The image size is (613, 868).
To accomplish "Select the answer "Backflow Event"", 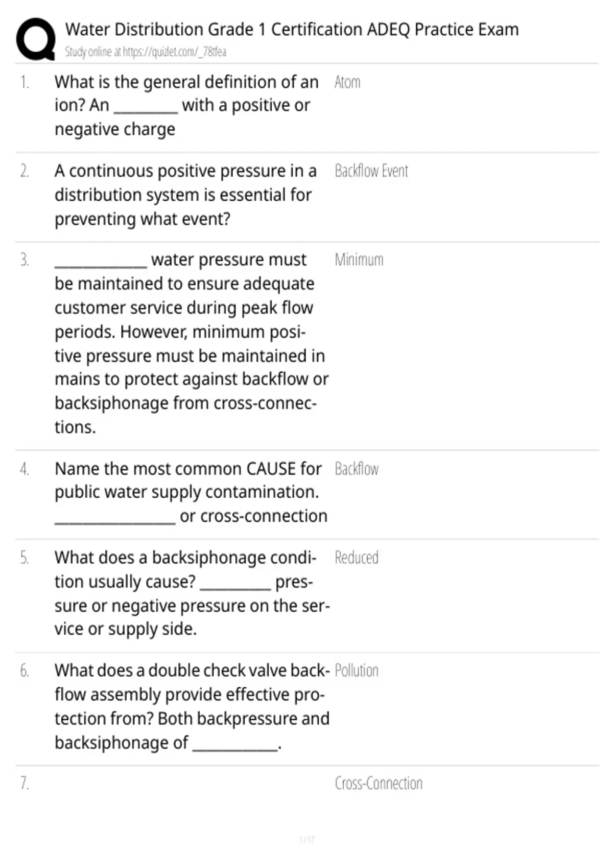I will (371, 171).
